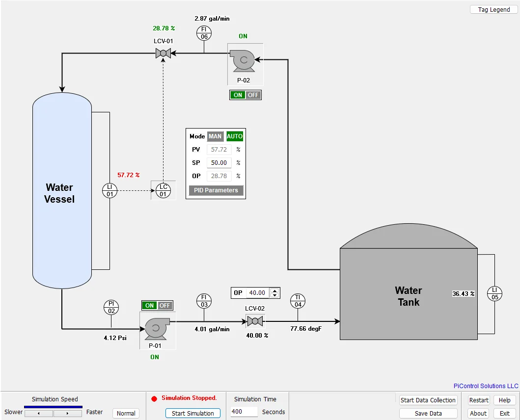Click the 2.87 gal/min flow reading
The height and width of the screenshot is (420, 520).
[212, 19]
